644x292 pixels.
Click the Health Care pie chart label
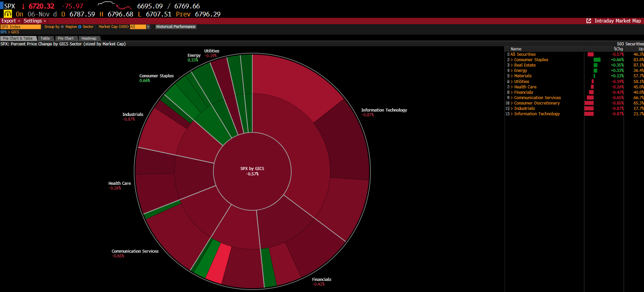pyautogui.click(x=120, y=183)
